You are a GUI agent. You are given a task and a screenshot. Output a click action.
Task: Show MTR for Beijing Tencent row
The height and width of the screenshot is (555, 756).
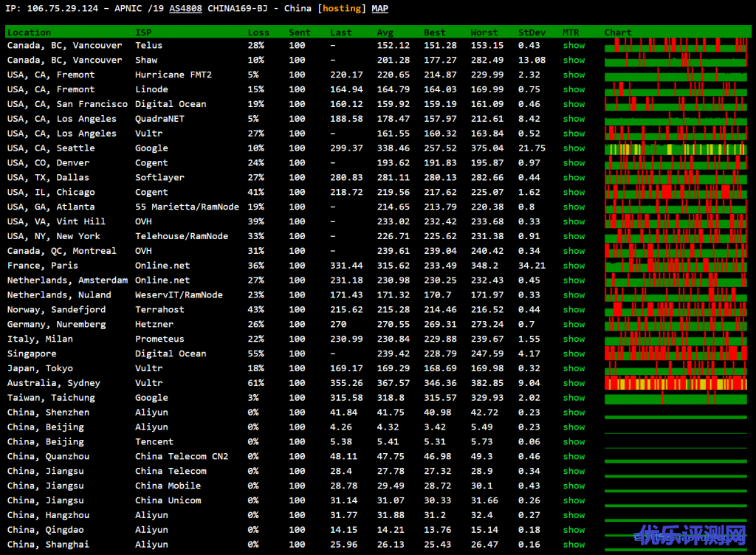pyautogui.click(x=574, y=442)
